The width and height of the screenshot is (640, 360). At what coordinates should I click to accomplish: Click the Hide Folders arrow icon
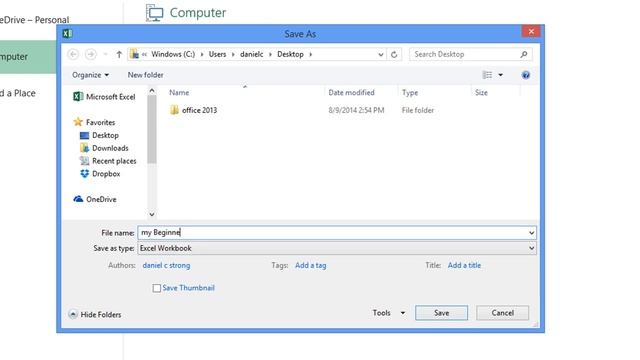(73, 314)
